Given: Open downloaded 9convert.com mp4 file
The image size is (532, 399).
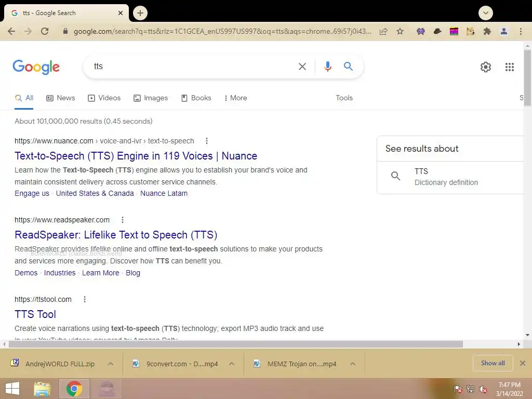Looking at the screenshot, I should 175,364.
